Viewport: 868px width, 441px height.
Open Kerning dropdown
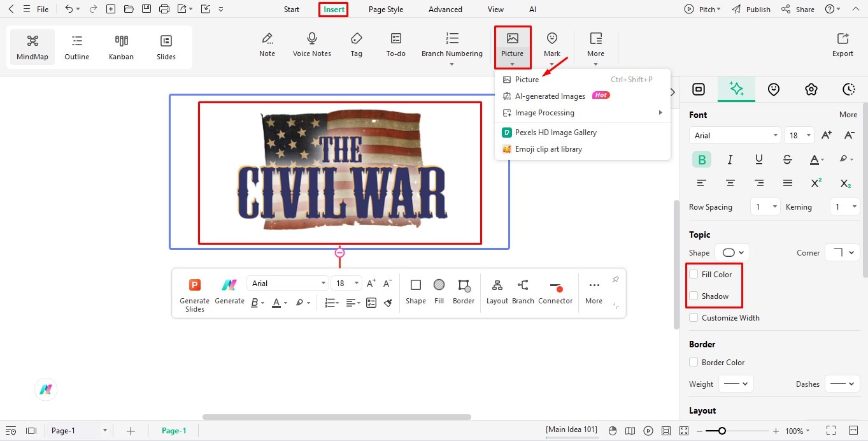coord(845,206)
